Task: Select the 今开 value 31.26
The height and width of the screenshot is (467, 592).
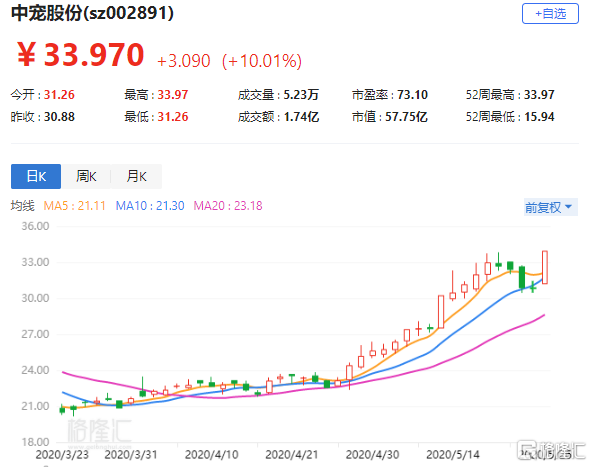Action: 59,95
